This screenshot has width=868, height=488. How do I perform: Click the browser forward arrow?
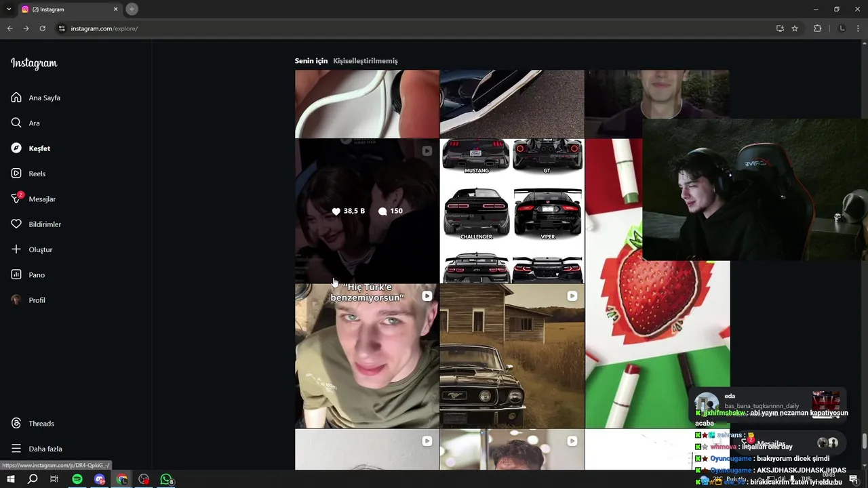click(26, 28)
